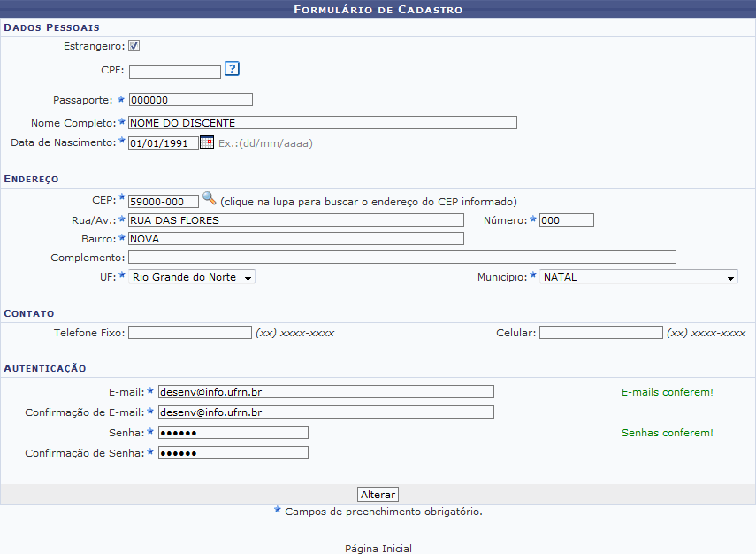
Task: Select the Nome Completo field
Action: 322,123
